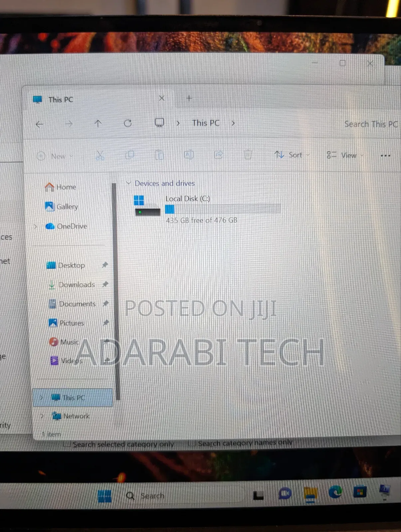Viewport: 401px width, 532px height.
Task: Unpin Documents using its pin icon
Action: click(x=105, y=303)
